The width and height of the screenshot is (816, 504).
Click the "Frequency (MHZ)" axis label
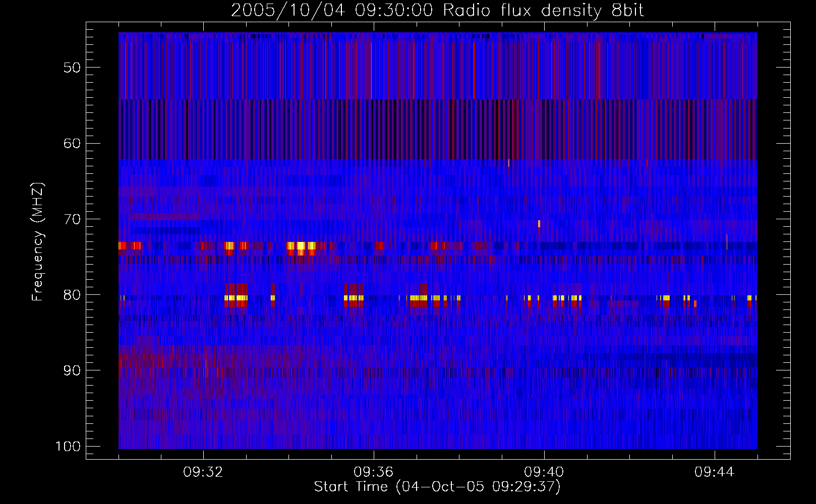38,242
